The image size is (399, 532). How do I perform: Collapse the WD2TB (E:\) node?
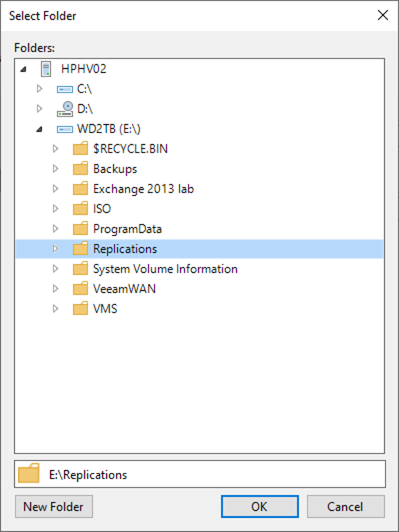tap(39, 128)
